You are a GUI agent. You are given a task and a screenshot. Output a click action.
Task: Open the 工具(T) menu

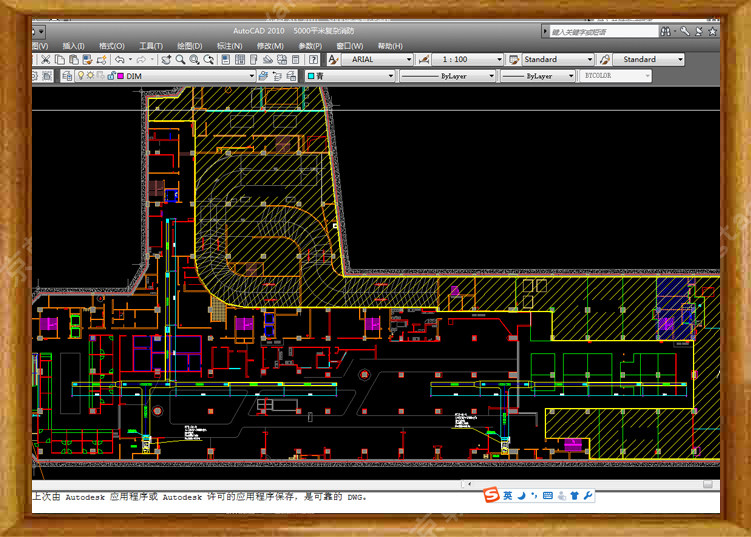tap(151, 46)
